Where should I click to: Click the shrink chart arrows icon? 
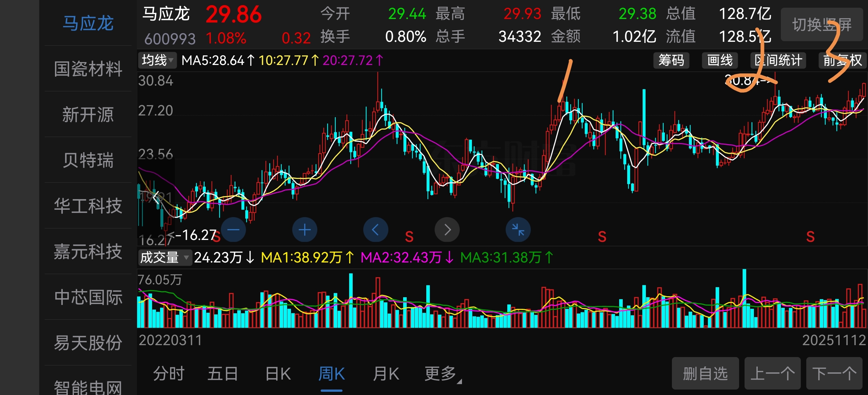tap(518, 230)
